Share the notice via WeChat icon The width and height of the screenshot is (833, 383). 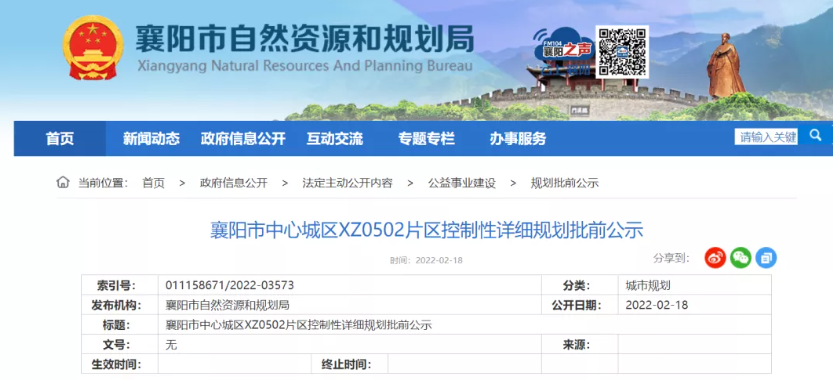tap(741, 258)
